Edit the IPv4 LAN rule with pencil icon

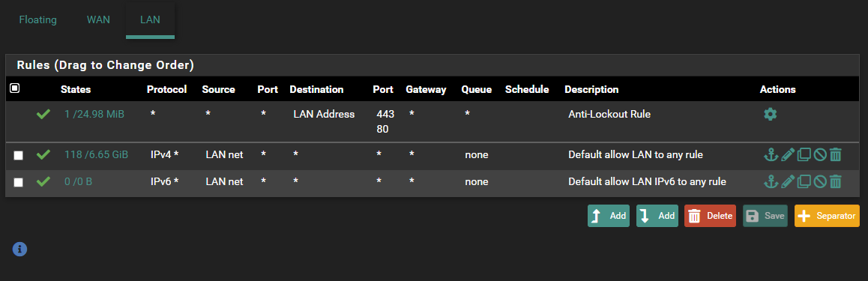pos(787,155)
